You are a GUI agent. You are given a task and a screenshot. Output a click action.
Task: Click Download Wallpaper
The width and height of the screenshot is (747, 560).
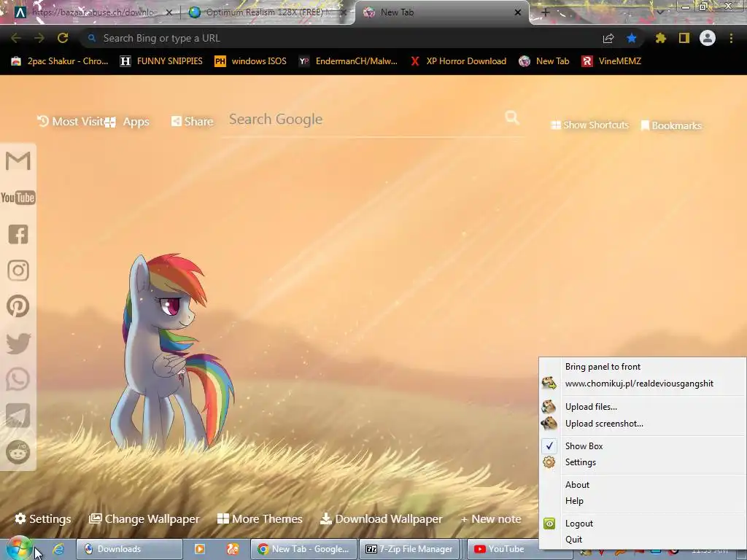[x=381, y=518]
